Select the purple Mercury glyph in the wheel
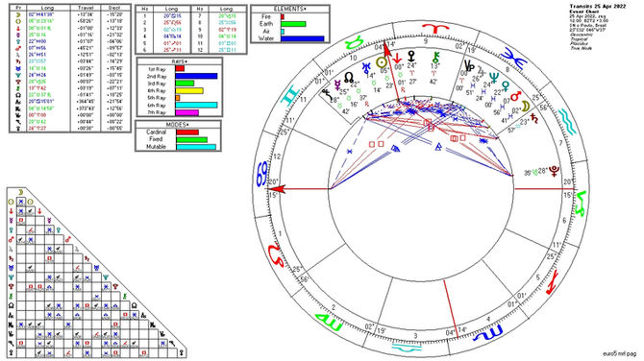 click(337, 84)
